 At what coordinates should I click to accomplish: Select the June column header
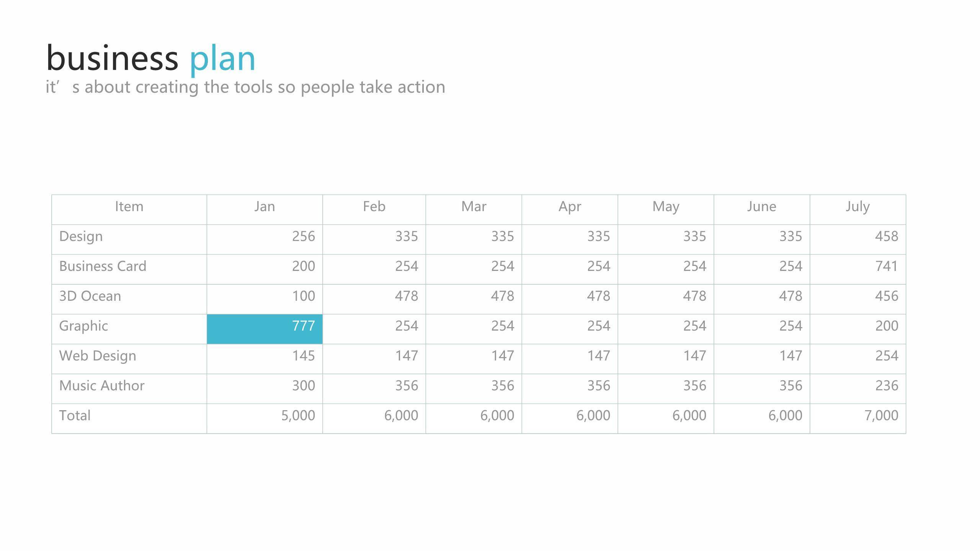pyautogui.click(x=761, y=207)
